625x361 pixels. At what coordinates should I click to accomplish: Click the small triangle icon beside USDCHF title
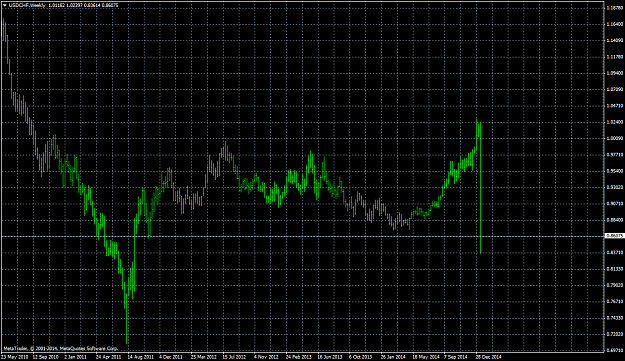coord(4,5)
